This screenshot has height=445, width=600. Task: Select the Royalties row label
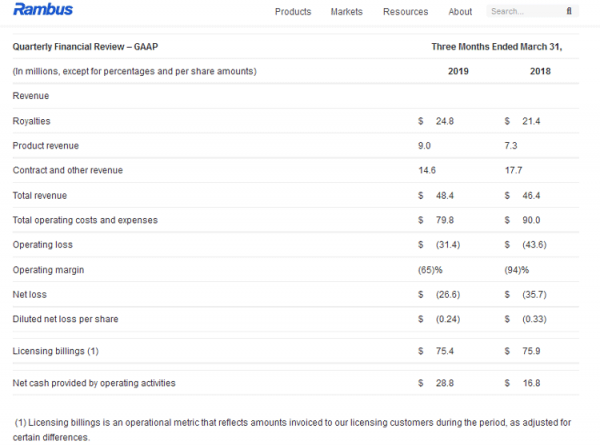point(32,121)
